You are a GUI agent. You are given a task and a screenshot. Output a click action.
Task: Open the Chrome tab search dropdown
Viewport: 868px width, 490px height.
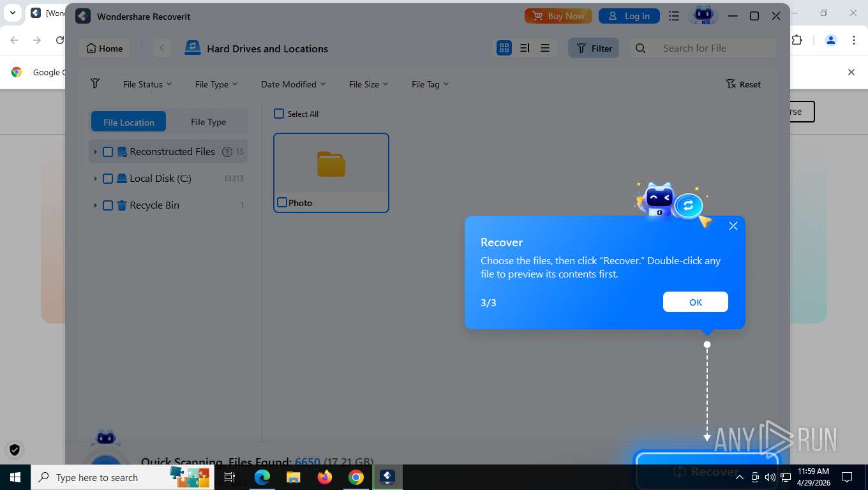pos(12,13)
